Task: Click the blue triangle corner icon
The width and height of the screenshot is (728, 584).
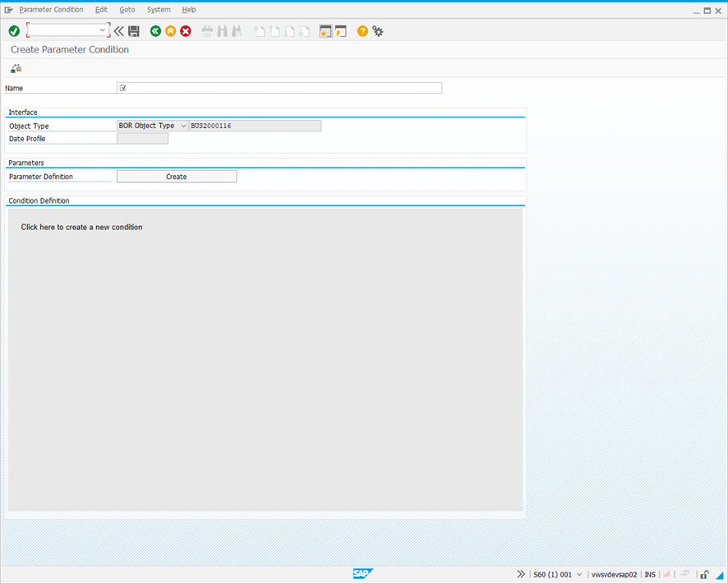Action: [720, 575]
